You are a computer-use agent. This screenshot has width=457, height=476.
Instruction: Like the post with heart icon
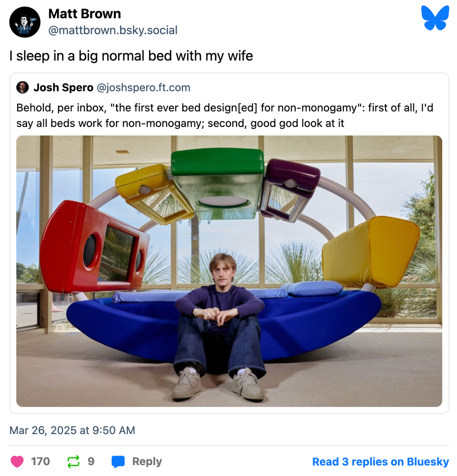coord(17,461)
